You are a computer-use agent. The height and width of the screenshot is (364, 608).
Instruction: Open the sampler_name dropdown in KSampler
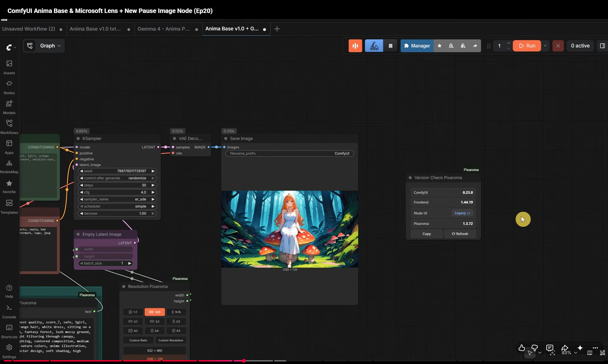point(117,199)
